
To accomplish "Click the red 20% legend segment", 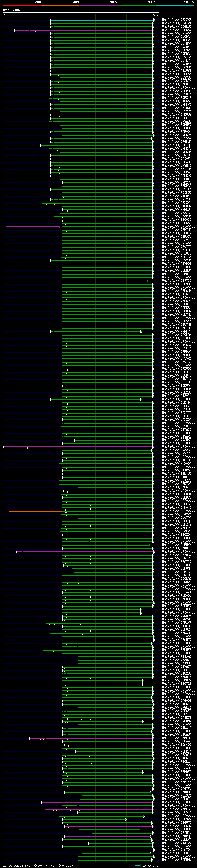I will (22, 6).
